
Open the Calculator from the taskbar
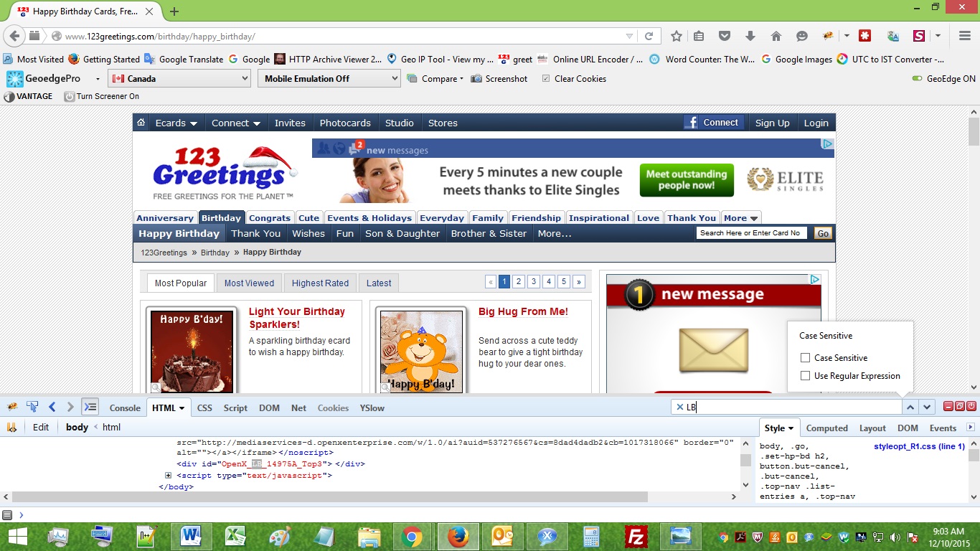(x=591, y=536)
